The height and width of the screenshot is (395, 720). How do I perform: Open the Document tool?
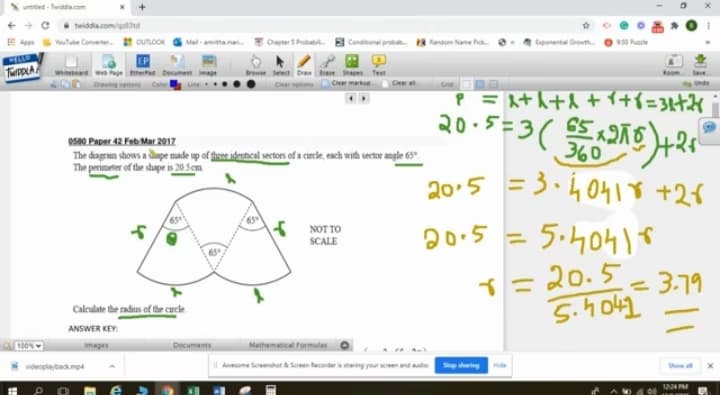[x=177, y=65]
